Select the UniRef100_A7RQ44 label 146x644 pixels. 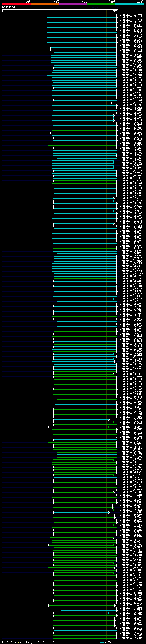point(131,100)
